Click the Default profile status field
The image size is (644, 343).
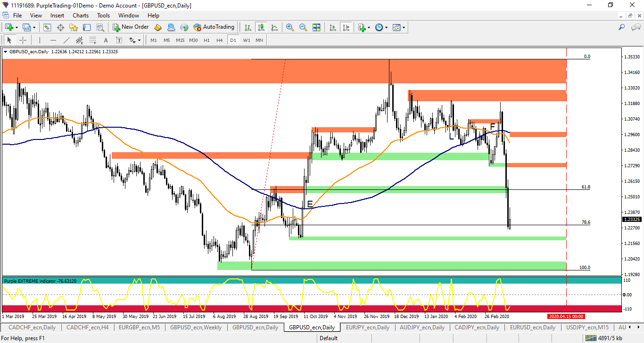(x=329, y=338)
